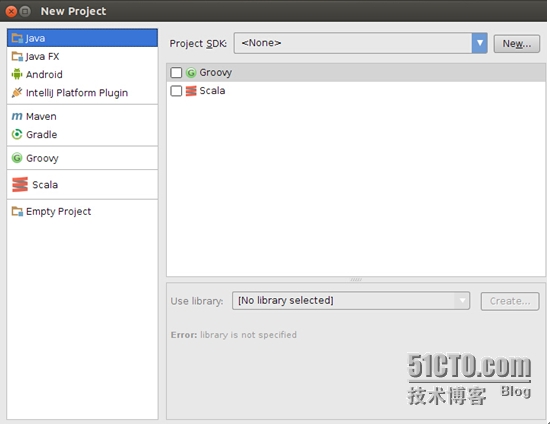The width and height of the screenshot is (550, 424).
Task: Choose the Maven 'm' icon
Action: 17,116
